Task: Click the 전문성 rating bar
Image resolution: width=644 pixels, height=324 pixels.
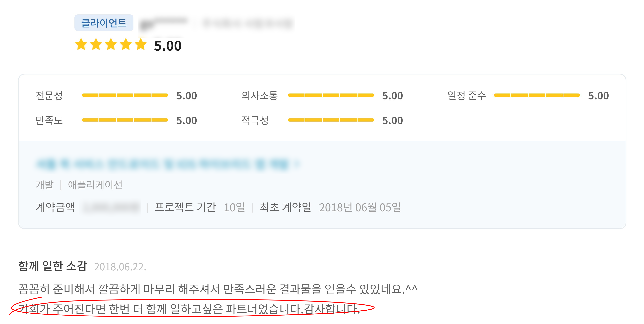Action: (x=125, y=95)
